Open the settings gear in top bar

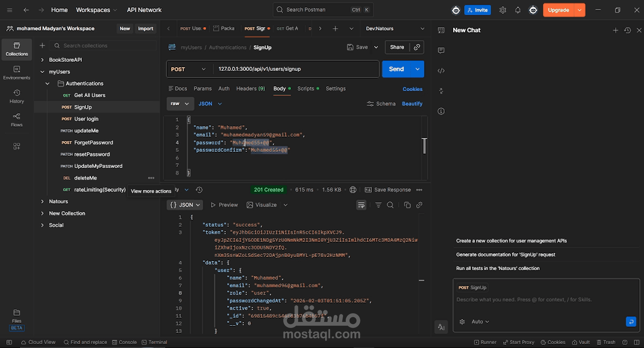(x=503, y=10)
